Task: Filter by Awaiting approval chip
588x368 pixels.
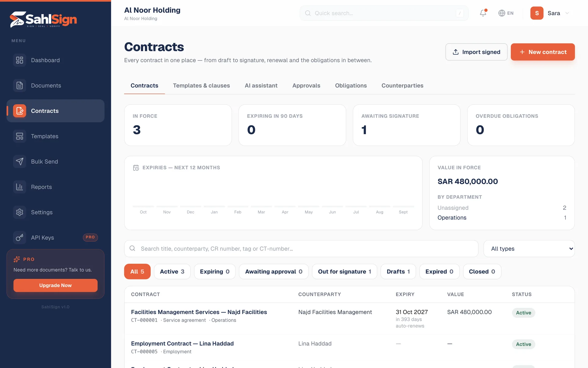Action: tap(274, 271)
